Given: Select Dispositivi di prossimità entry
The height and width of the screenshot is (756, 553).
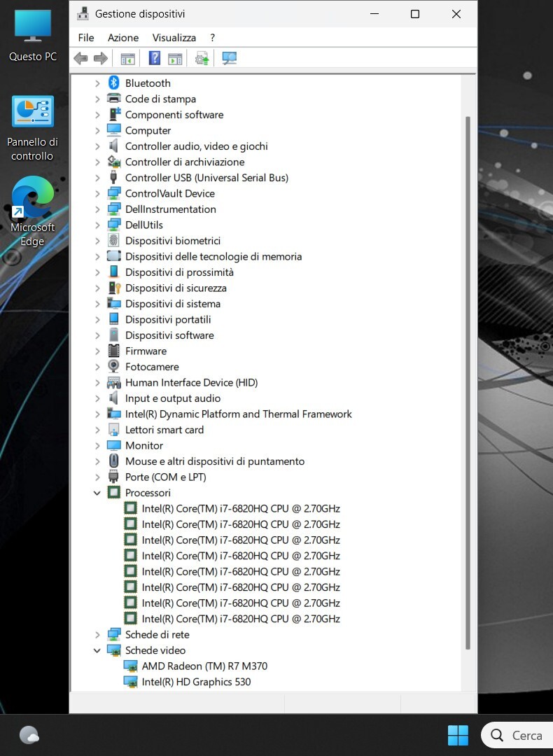Looking at the screenshot, I should pyautogui.click(x=179, y=272).
